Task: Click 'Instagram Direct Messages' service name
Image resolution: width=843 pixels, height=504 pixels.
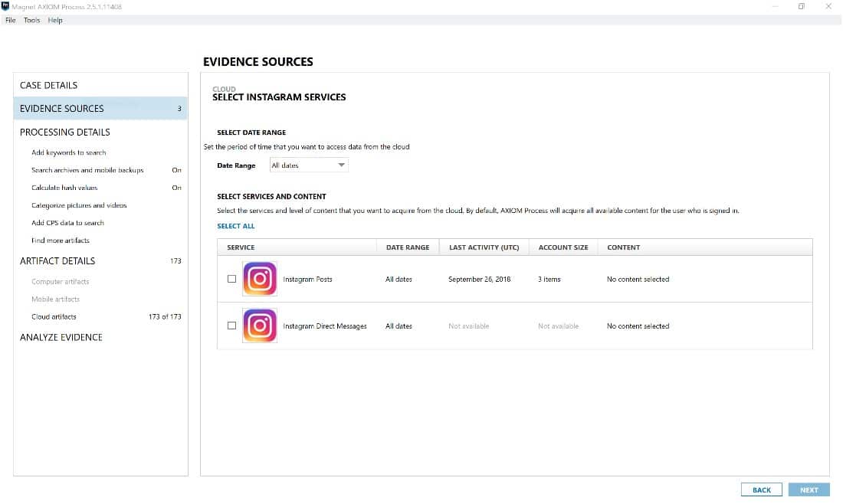Action: (x=325, y=326)
